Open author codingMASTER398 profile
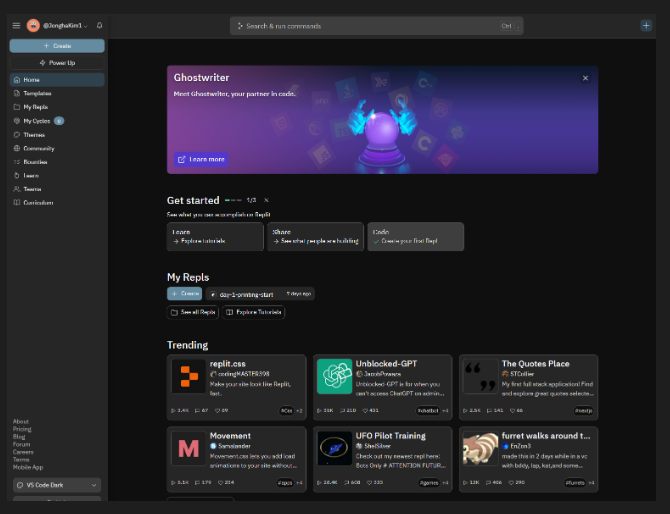Image resolution: width=670 pixels, height=514 pixels. (240, 374)
